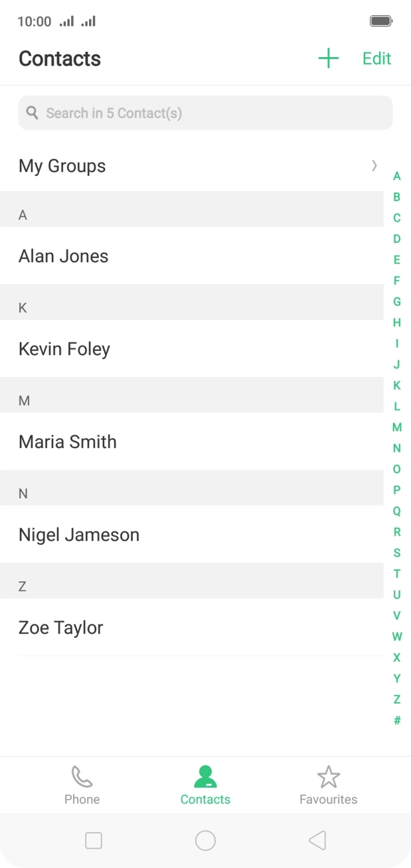
Task: Jump to letter Z in index
Action: tap(397, 699)
